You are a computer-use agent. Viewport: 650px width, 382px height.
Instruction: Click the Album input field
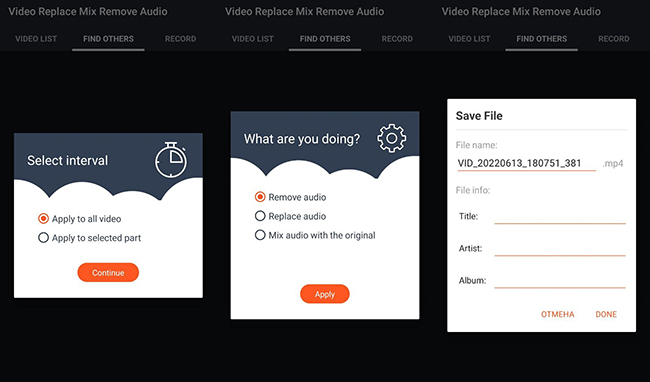click(x=560, y=280)
